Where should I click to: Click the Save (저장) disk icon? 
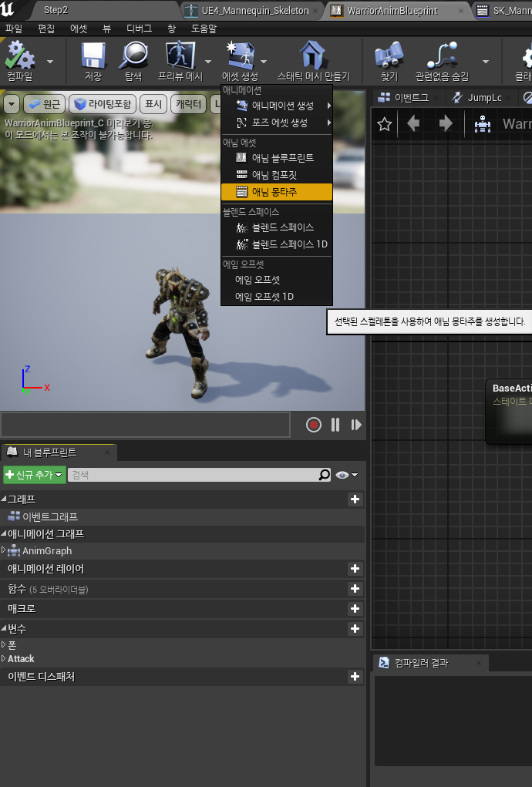point(93,56)
